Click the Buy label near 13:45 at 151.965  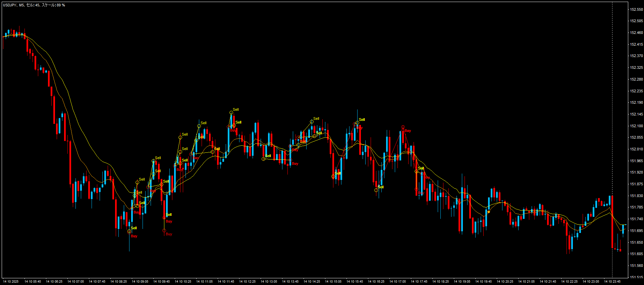tap(295, 163)
